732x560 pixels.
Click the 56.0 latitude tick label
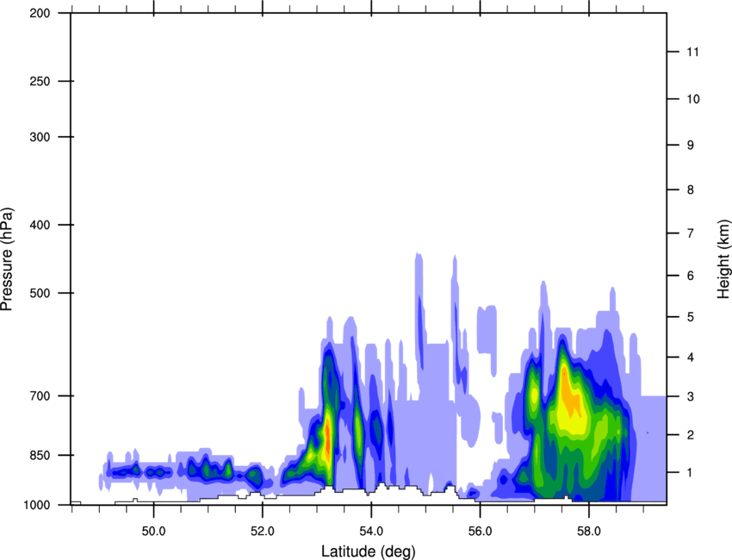tap(480, 532)
